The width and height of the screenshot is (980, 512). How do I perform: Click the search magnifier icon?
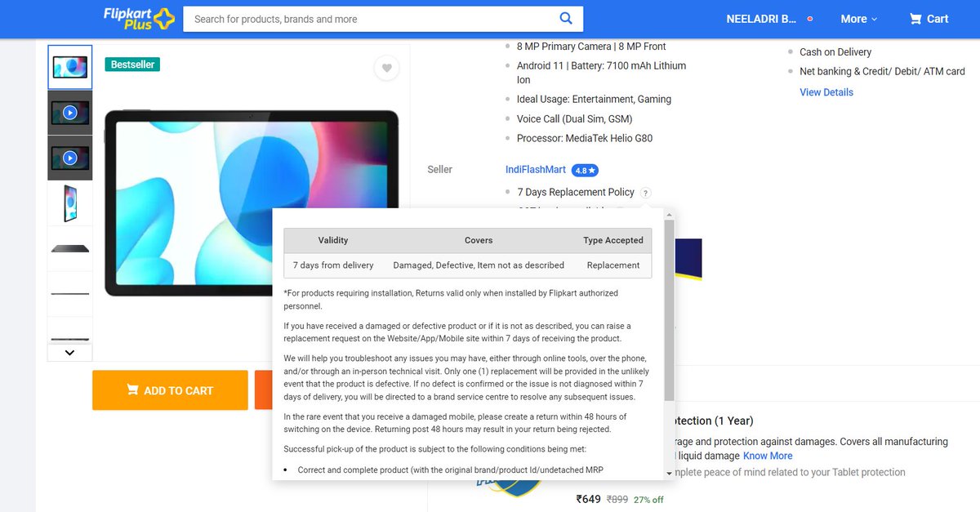click(567, 18)
